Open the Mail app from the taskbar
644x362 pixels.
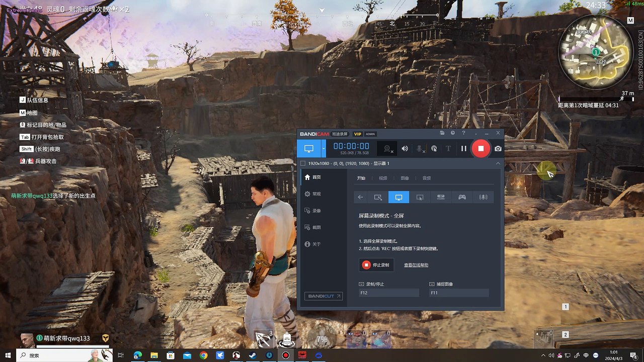click(x=187, y=355)
